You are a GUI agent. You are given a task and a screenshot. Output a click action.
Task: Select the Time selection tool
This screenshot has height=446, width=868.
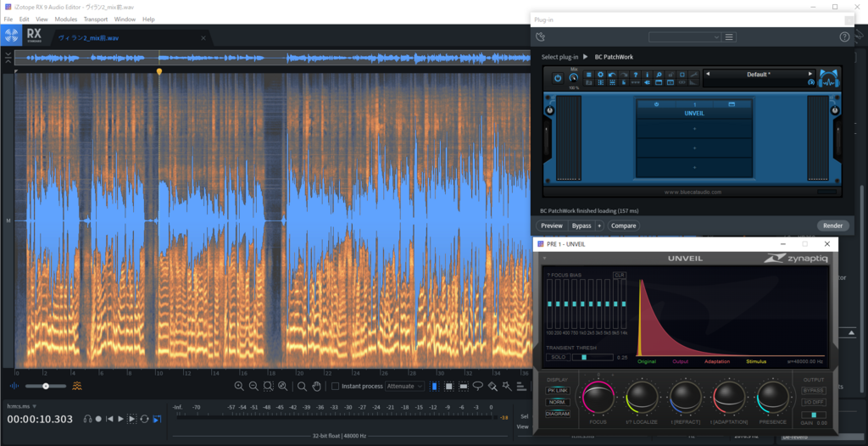click(435, 386)
